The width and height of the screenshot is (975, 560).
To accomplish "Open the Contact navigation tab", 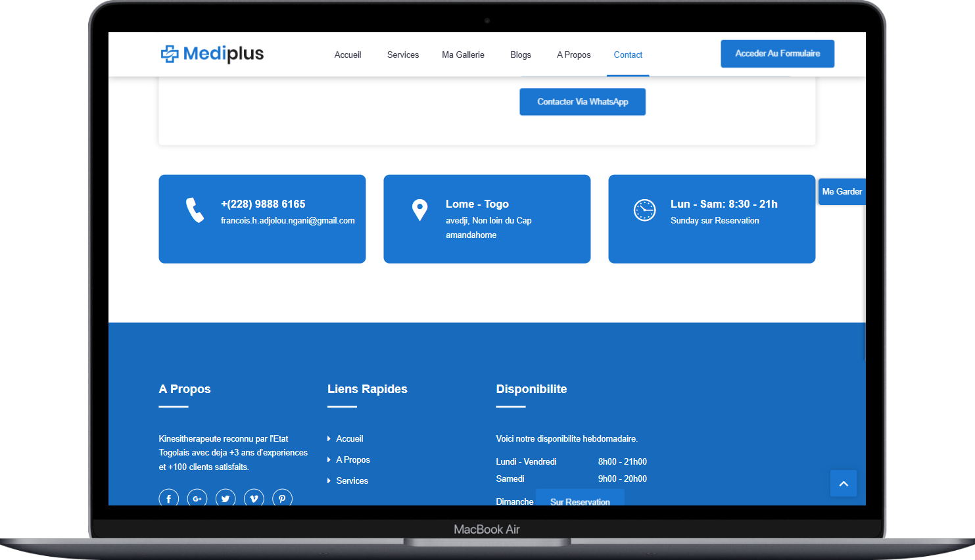I will pos(628,55).
